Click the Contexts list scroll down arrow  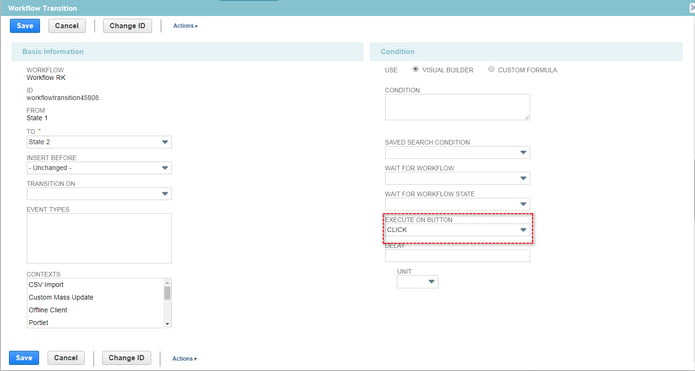pyautogui.click(x=167, y=324)
